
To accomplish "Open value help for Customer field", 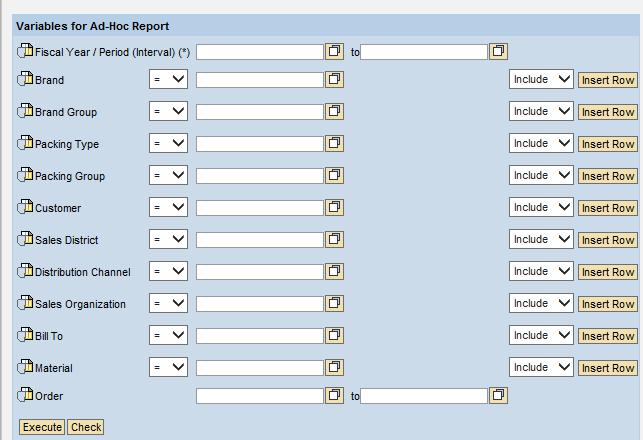I will 334,207.
